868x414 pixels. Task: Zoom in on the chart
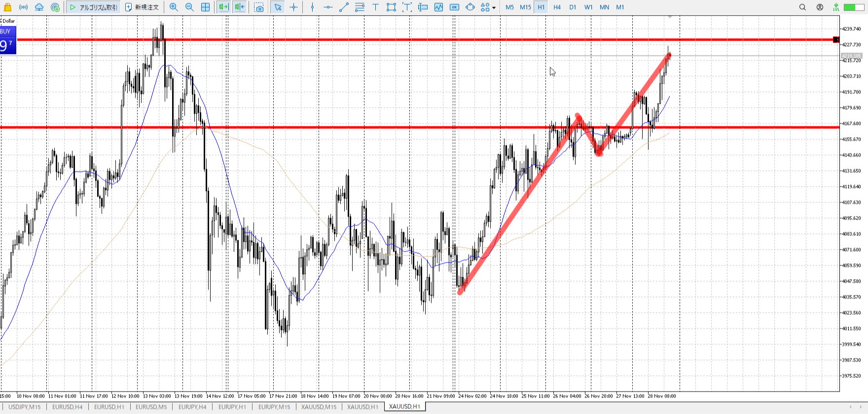point(174,7)
